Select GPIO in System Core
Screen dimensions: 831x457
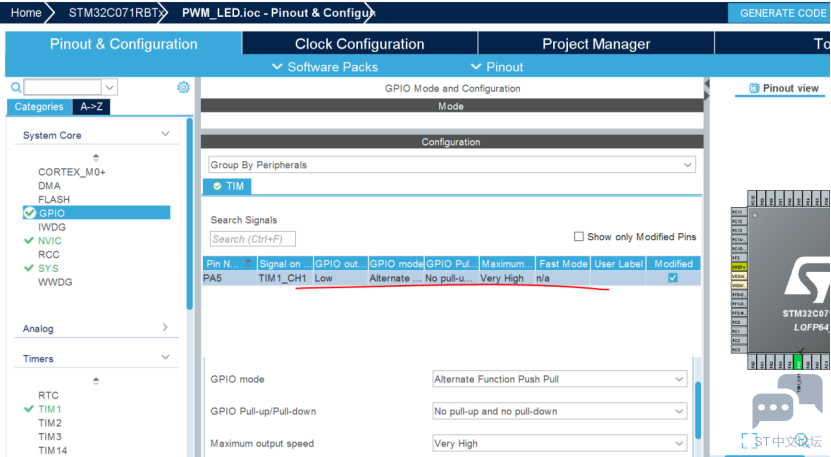96,213
